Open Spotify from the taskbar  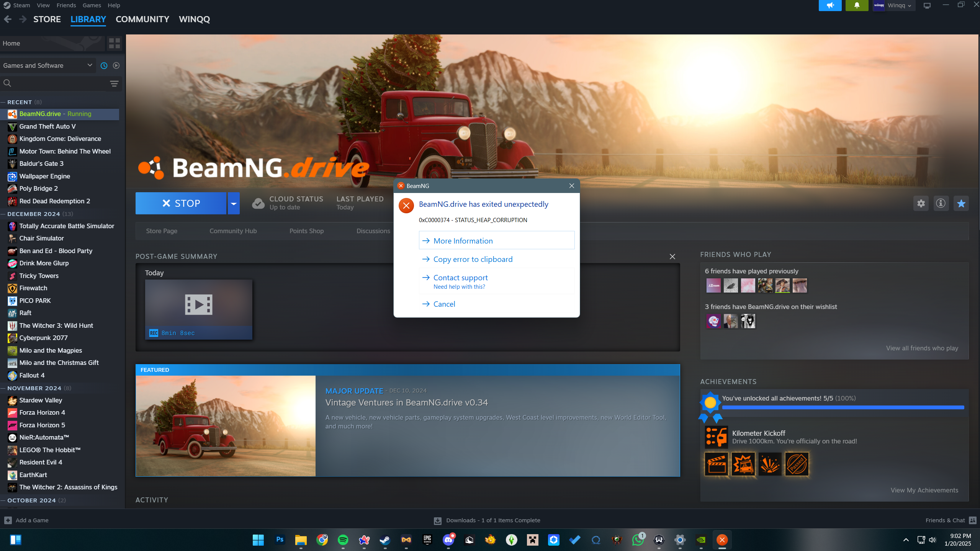tap(343, 540)
